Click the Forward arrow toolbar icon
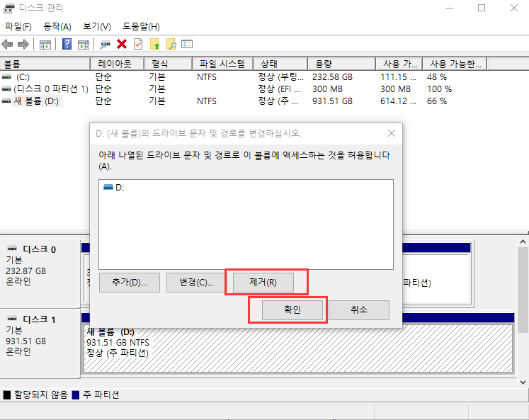The height and width of the screenshot is (420, 529). tap(23, 44)
